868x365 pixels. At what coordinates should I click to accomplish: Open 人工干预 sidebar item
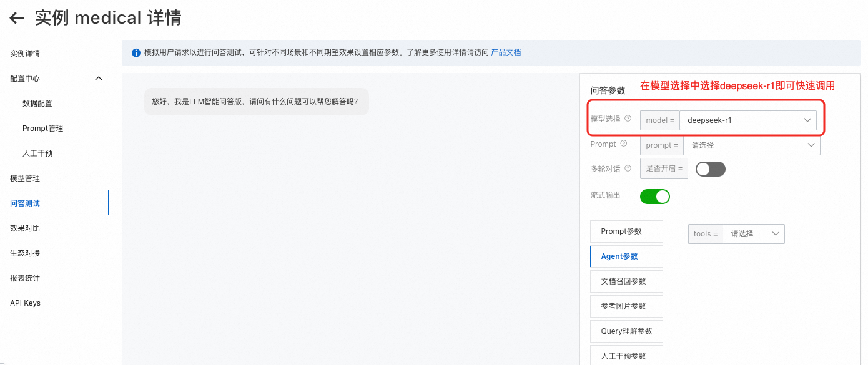pos(37,153)
